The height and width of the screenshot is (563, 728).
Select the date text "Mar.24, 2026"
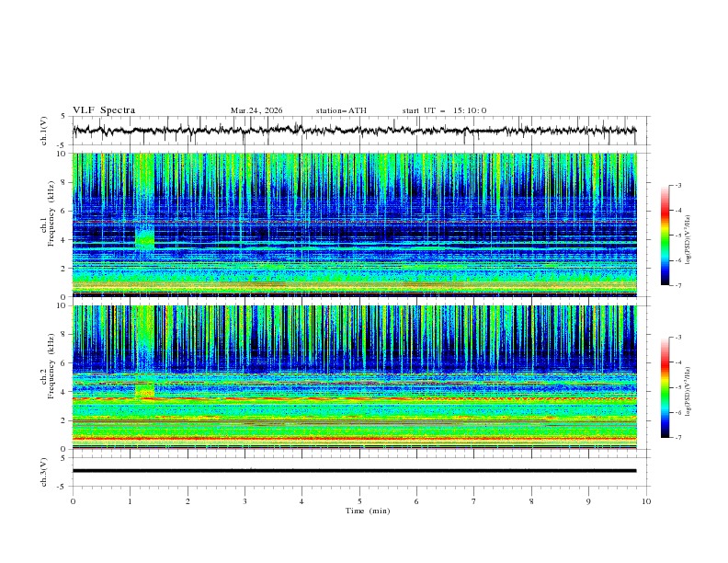[x=256, y=110]
